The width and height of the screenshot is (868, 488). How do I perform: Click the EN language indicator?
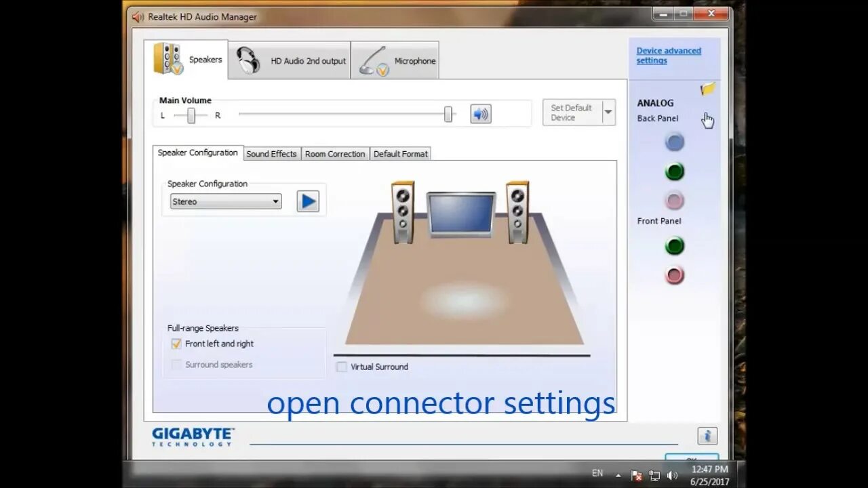click(x=597, y=473)
